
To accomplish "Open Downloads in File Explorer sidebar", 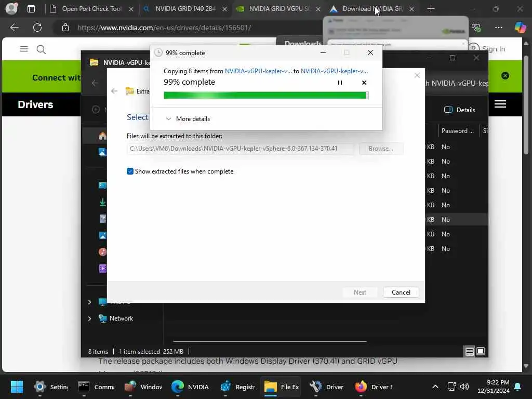I will 102,202.
